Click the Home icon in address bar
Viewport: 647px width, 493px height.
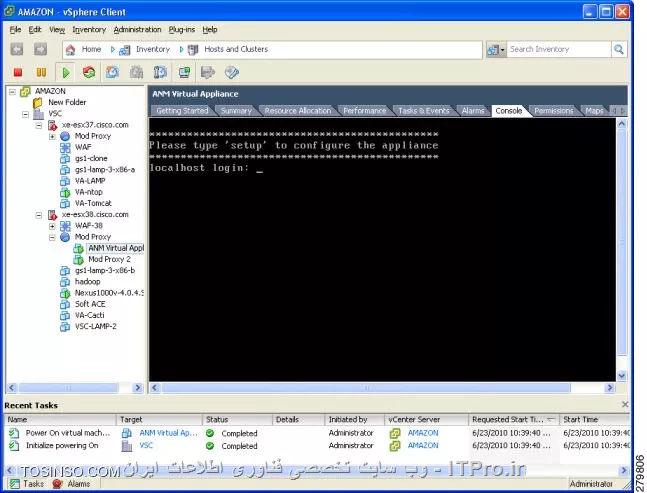[x=71, y=50]
